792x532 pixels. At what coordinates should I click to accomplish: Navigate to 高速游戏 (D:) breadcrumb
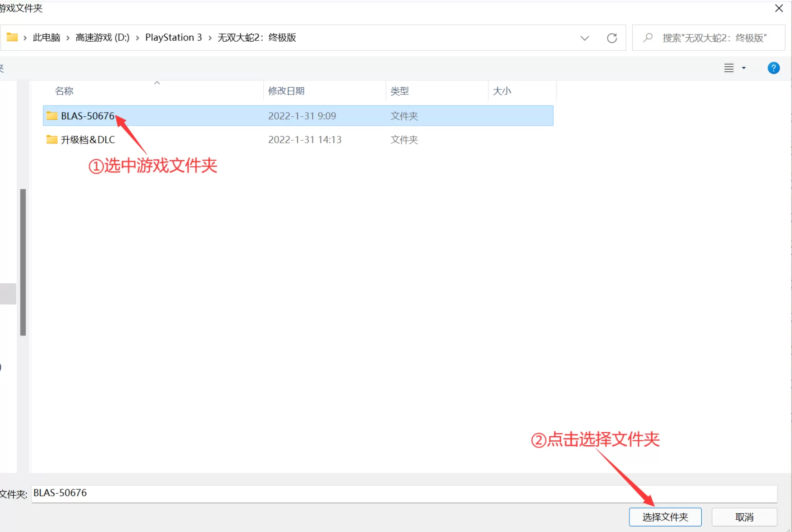[103, 38]
